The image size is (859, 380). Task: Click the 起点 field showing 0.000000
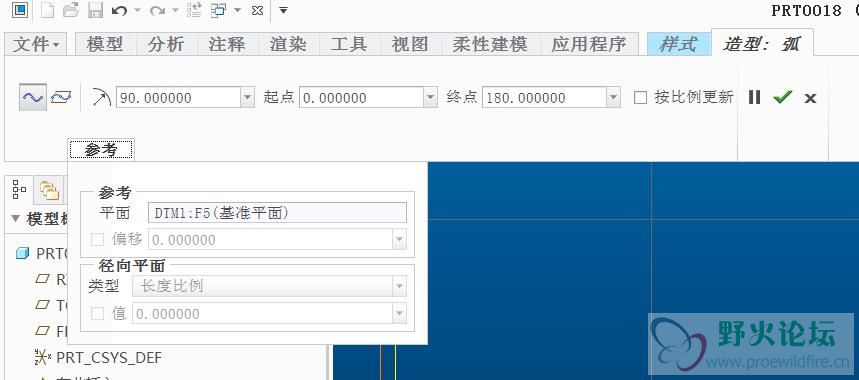362,97
